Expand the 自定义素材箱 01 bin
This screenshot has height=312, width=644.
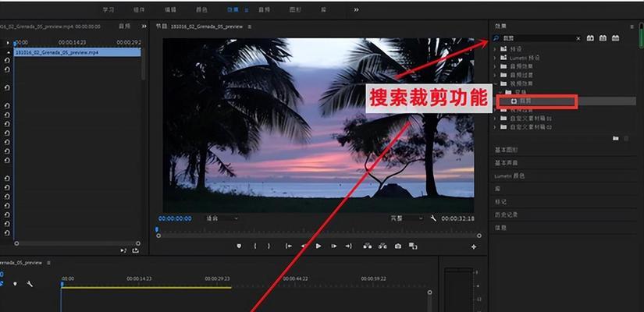494,119
